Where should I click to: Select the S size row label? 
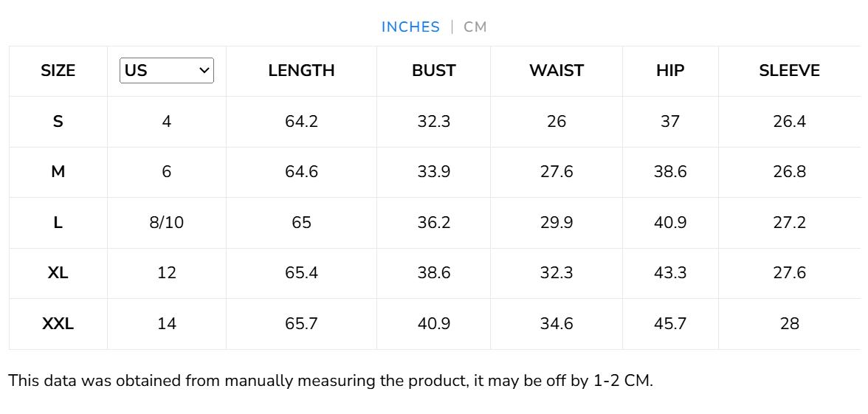(x=58, y=122)
